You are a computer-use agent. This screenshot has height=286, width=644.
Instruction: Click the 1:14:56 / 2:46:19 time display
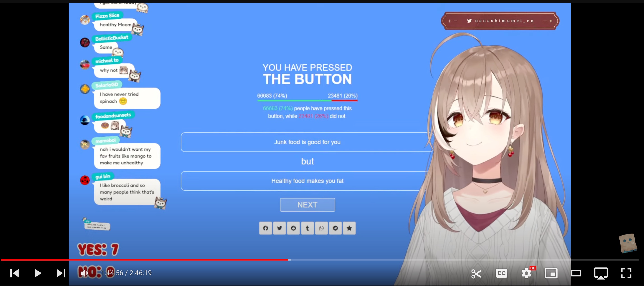126,273
